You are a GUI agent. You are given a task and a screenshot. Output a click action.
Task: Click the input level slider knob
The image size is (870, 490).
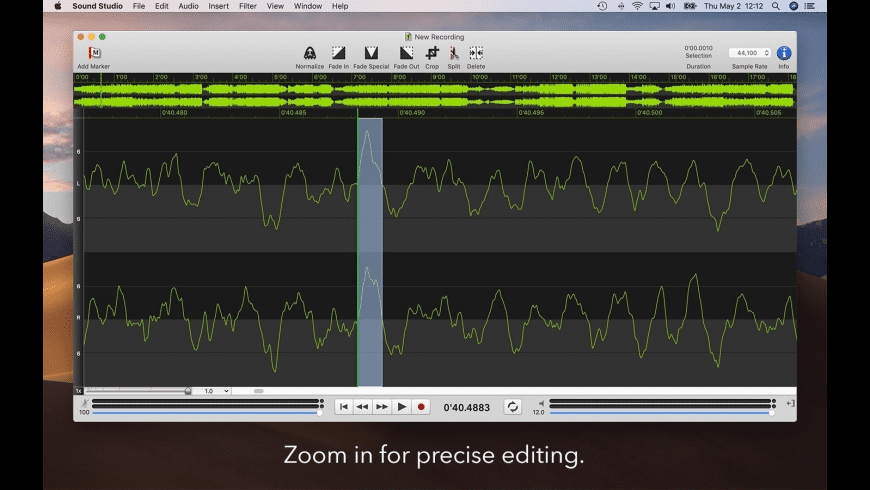tap(320, 412)
